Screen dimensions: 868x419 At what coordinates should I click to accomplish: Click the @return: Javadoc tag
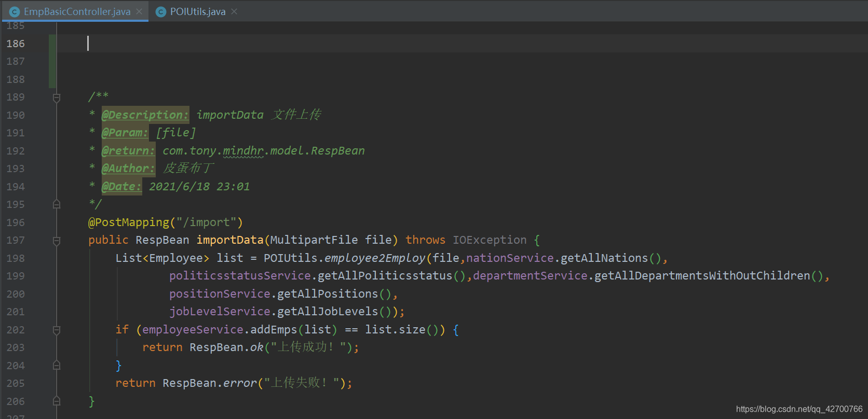pos(128,151)
